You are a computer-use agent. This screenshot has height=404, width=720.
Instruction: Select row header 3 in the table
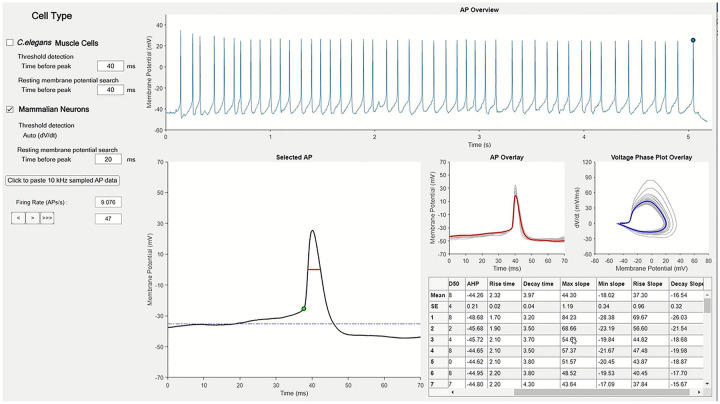coord(438,340)
